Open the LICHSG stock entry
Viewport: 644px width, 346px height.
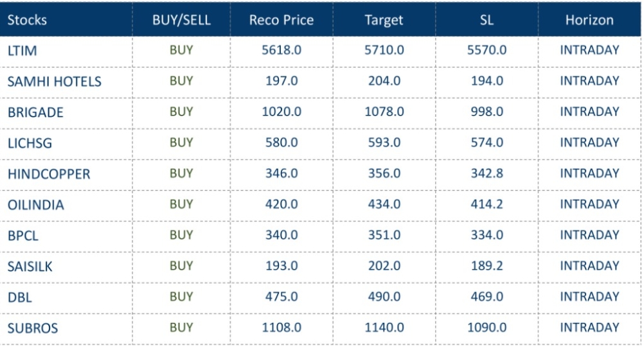point(30,144)
